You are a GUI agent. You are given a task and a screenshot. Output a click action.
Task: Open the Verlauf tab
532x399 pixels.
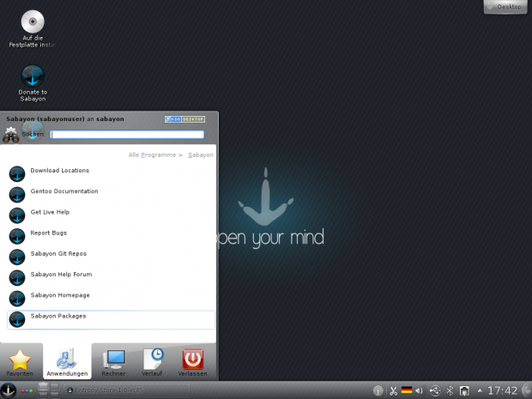tap(154, 363)
